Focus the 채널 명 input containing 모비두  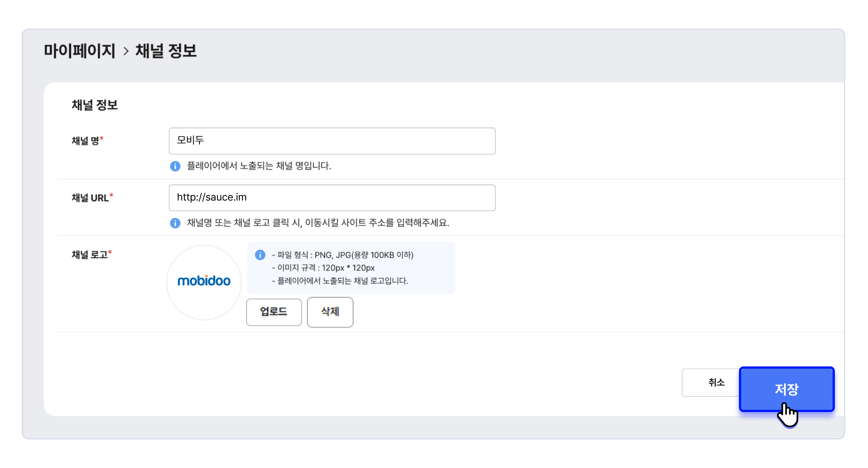pos(332,141)
